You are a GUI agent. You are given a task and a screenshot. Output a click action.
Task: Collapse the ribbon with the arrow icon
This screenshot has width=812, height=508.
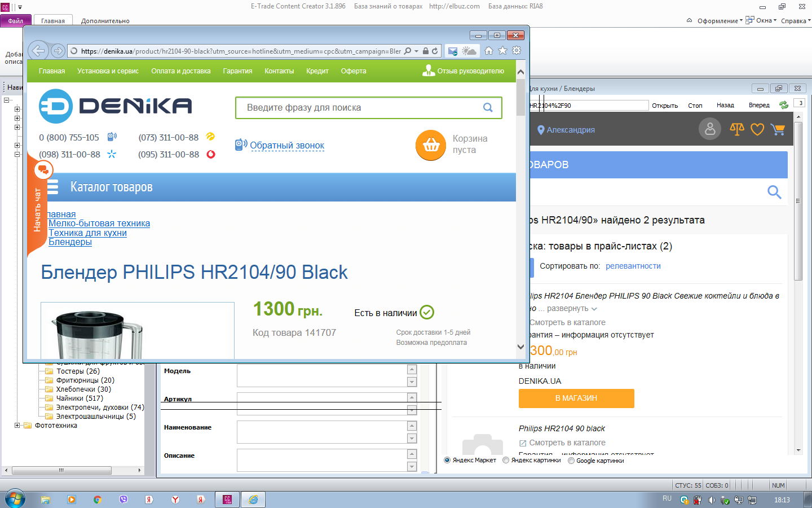pos(689,20)
